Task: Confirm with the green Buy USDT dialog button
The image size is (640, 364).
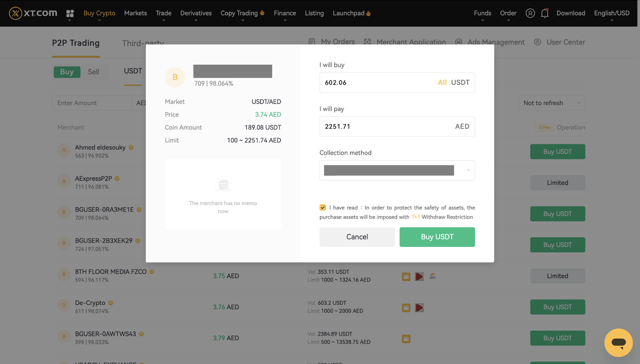Action: pyautogui.click(x=437, y=237)
